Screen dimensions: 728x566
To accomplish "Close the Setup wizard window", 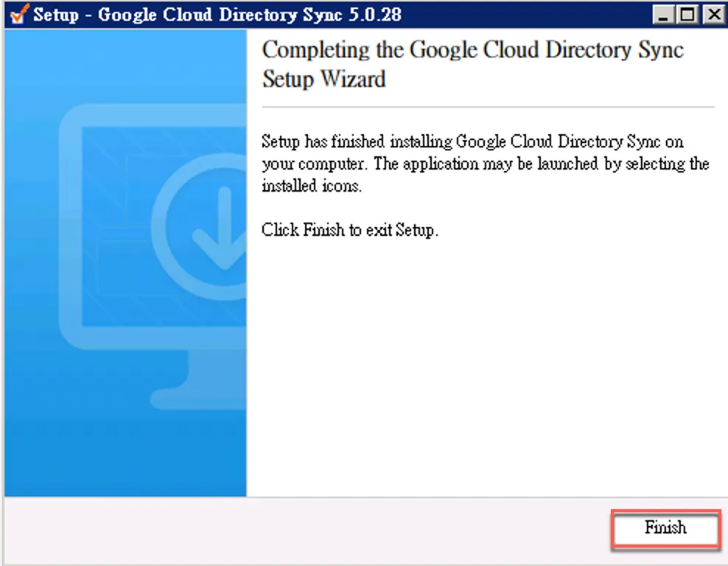I will coord(713,15).
